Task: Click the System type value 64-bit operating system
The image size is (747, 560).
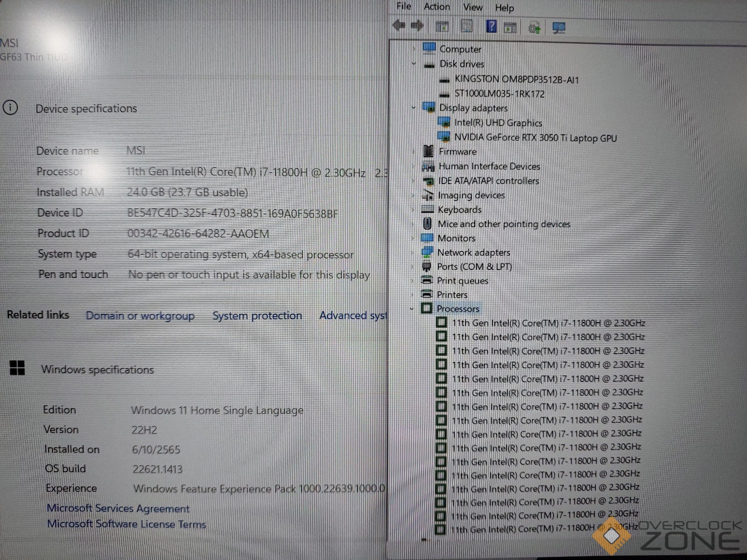Action: [240, 254]
